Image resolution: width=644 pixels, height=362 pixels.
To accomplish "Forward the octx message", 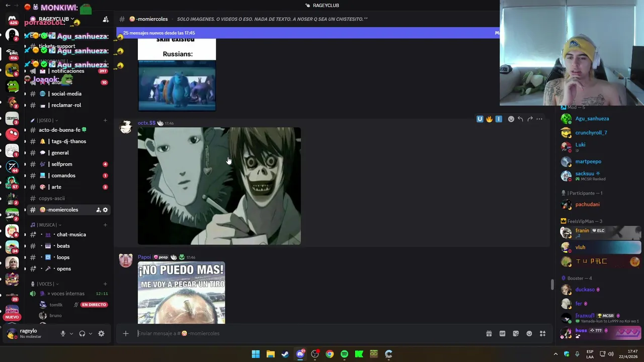I will [530, 119].
